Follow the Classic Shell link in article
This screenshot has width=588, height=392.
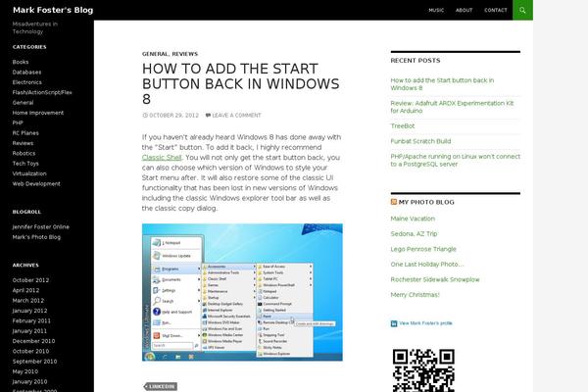[x=162, y=158]
